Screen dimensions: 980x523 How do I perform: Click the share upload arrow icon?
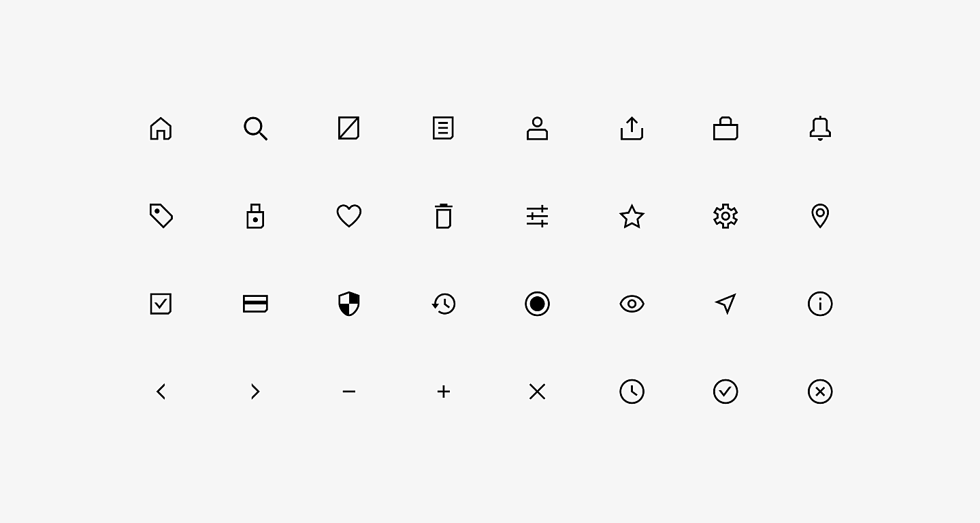click(632, 128)
